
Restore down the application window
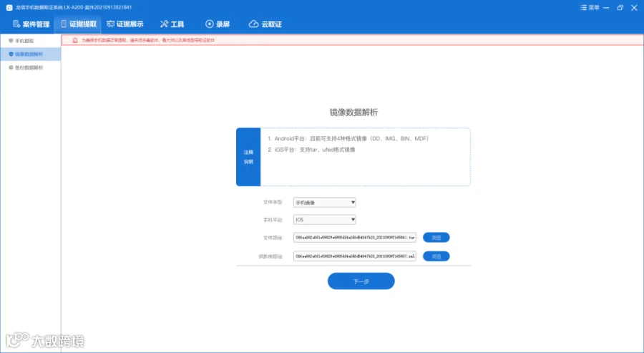point(620,8)
